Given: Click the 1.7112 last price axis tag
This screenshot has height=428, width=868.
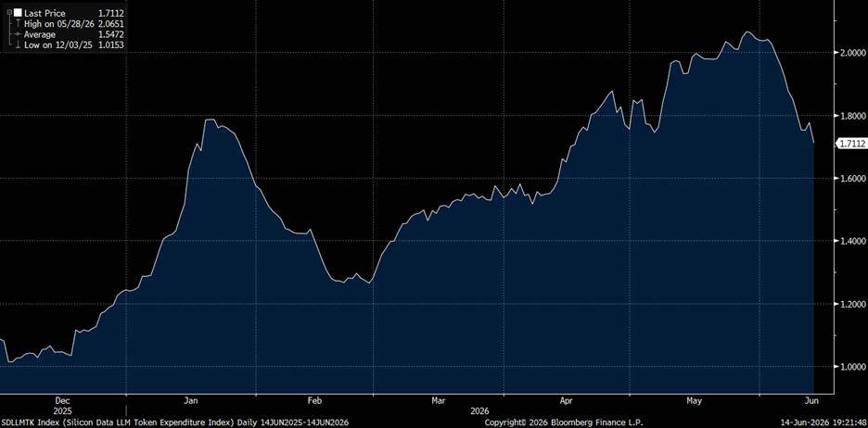Looking at the screenshot, I should pyautogui.click(x=852, y=144).
